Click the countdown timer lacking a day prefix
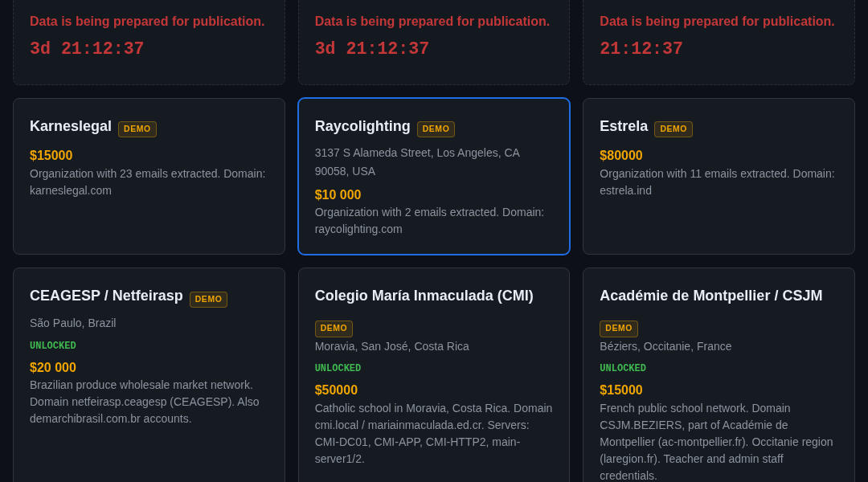The height and width of the screenshot is (482, 868). coord(641,49)
